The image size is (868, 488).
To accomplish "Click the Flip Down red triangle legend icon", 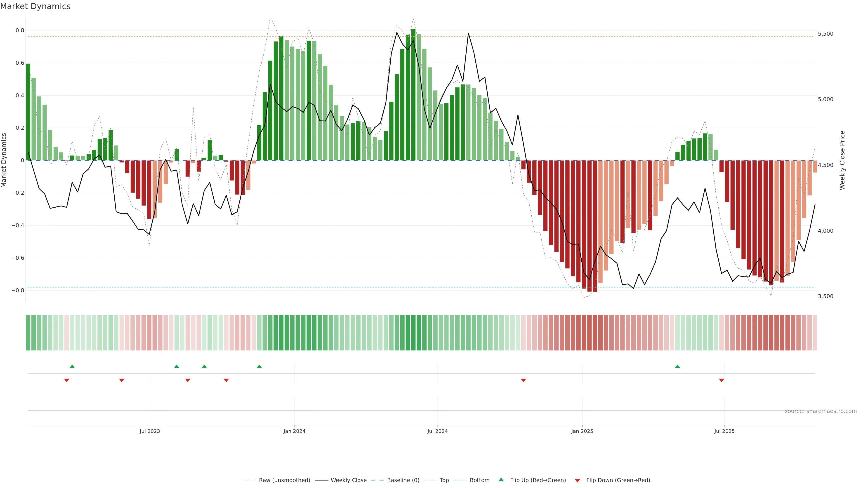I will pos(577,481).
